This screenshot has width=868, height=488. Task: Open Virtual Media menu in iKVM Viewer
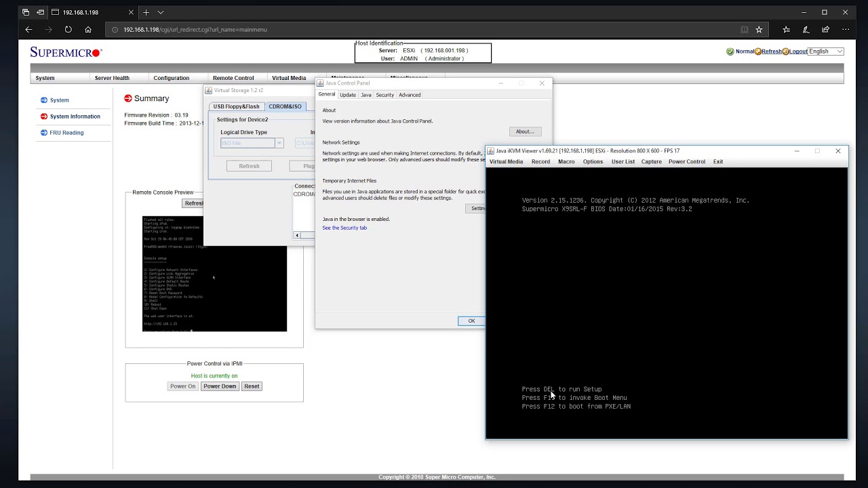[x=506, y=162]
